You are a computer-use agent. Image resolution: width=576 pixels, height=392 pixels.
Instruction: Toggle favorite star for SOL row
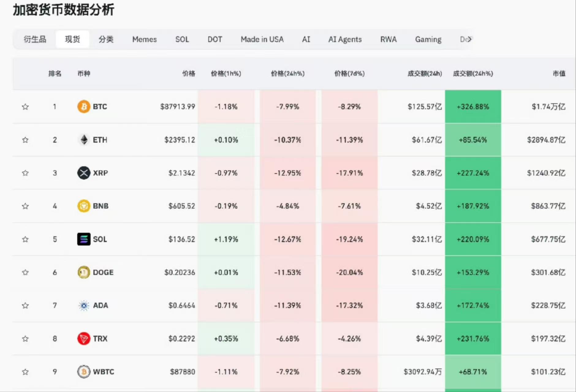click(x=25, y=239)
